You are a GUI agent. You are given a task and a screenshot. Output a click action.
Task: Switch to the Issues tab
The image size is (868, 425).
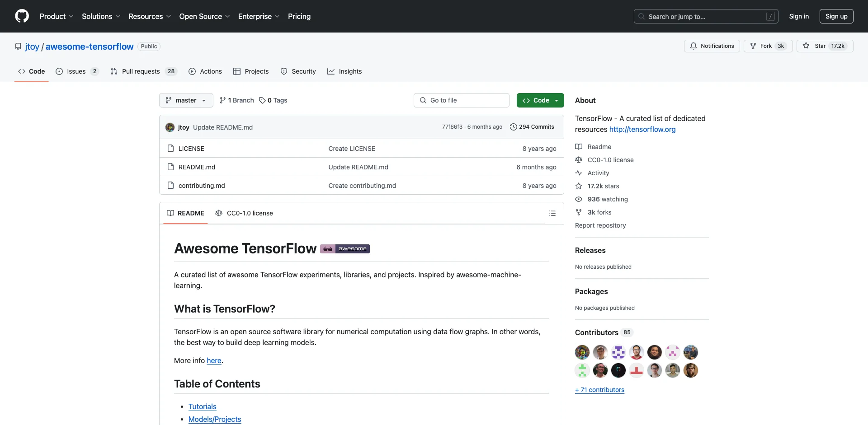(77, 71)
